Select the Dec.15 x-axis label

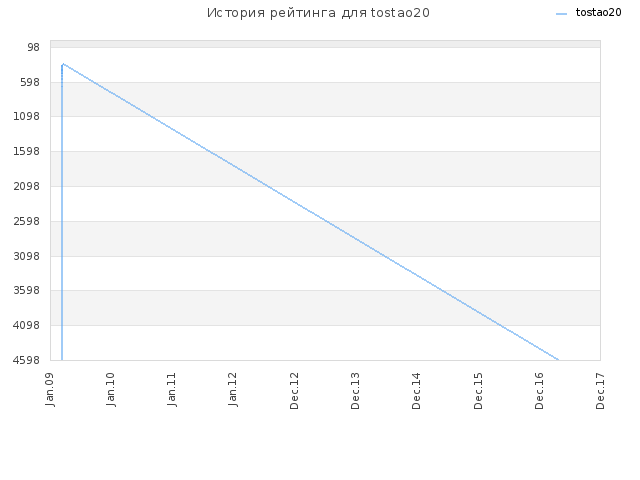[x=478, y=391]
